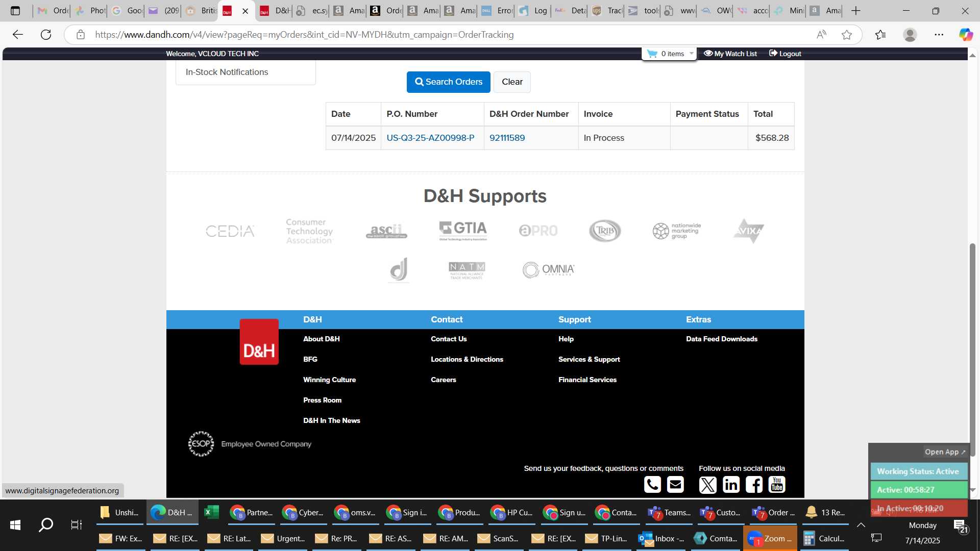This screenshot has height=551, width=980.
Task: Open the Copilot icon
Action: (x=966, y=35)
